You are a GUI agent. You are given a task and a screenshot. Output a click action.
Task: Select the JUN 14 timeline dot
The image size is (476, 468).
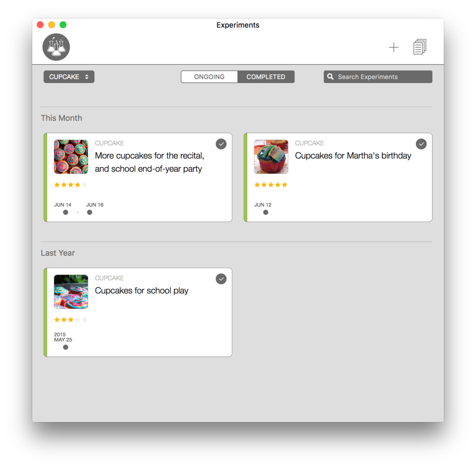click(66, 212)
